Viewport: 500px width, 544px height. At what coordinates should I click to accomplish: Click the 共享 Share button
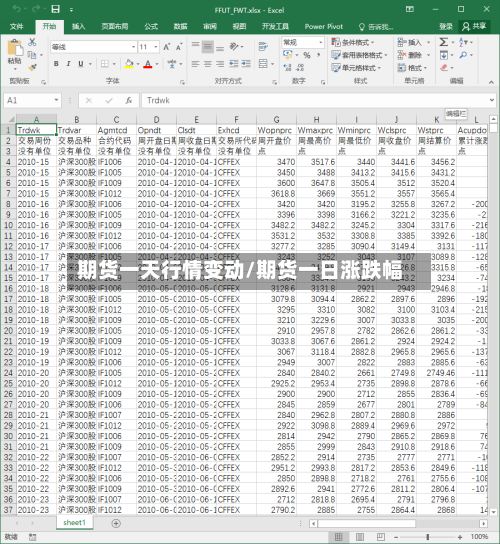[474, 26]
